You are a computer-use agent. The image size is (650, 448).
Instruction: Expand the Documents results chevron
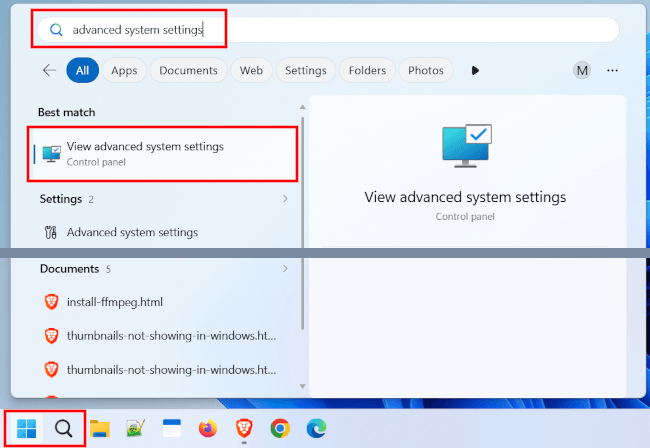click(285, 269)
